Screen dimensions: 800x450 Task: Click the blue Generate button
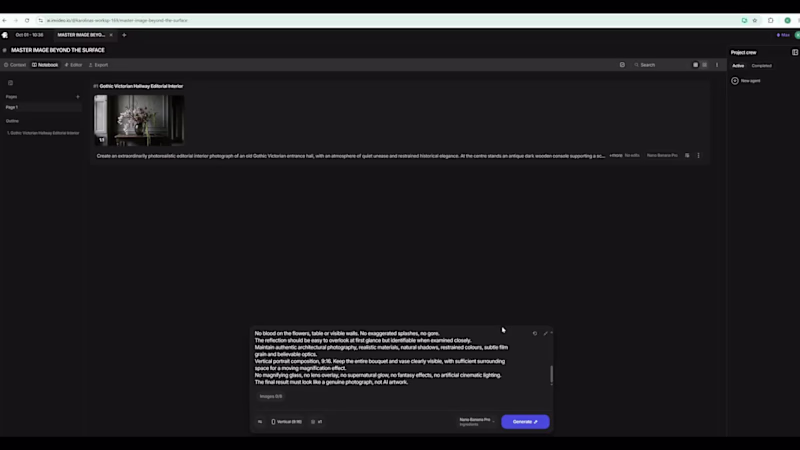(x=525, y=422)
